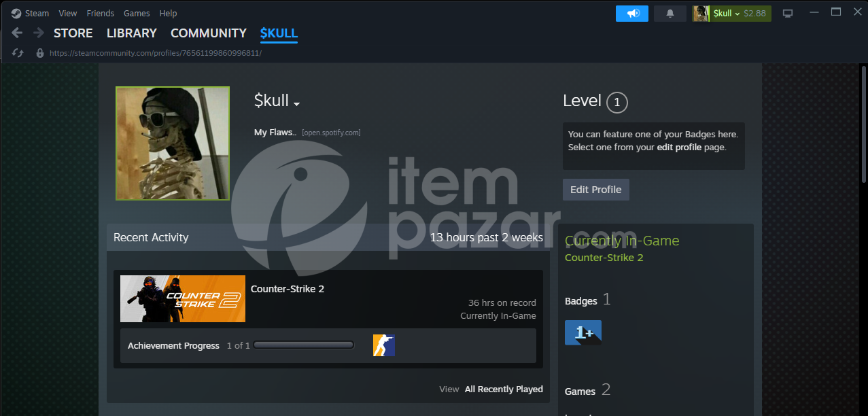Click the skeleton profile avatar image
The height and width of the screenshot is (416, 868).
click(x=173, y=143)
